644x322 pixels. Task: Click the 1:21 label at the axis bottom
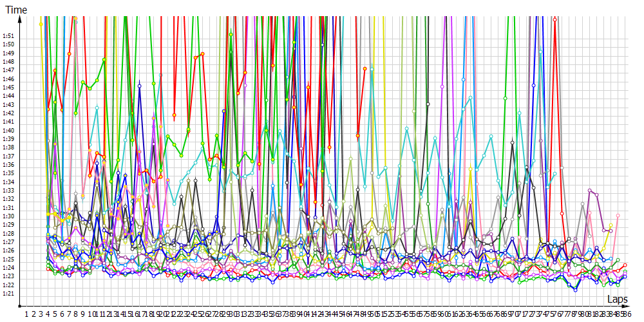(8, 294)
